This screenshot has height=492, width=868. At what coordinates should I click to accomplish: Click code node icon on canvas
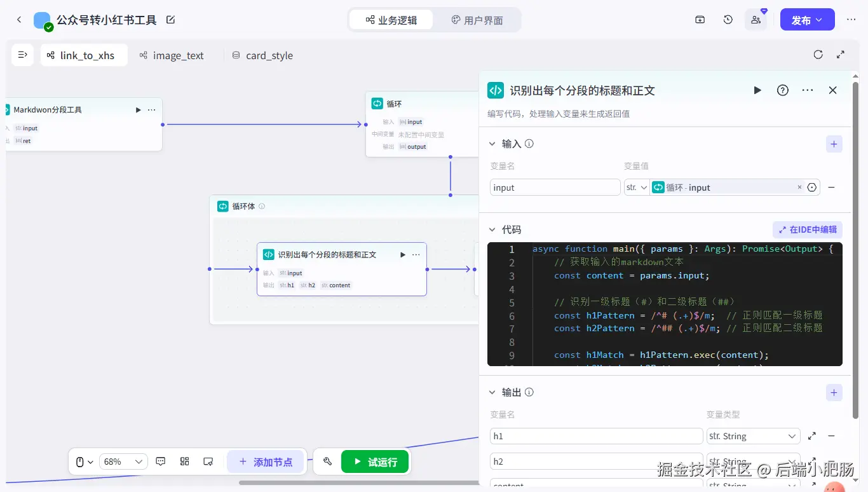[269, 254]
